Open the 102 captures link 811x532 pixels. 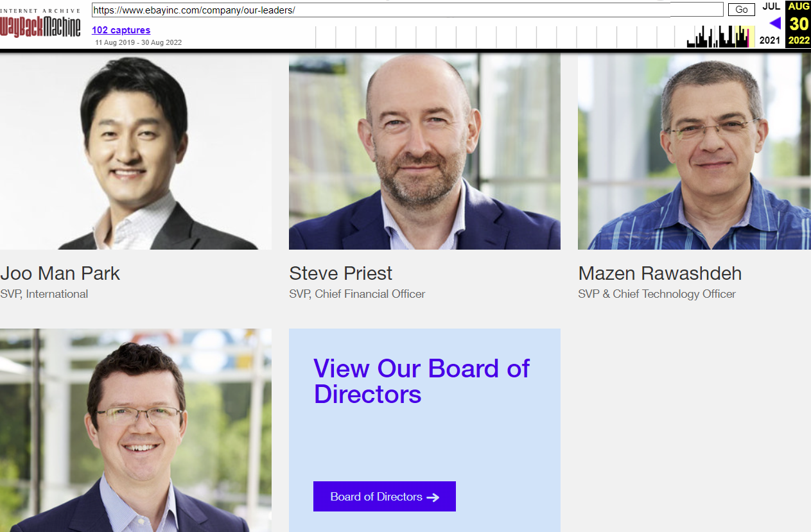click(121, 30)
